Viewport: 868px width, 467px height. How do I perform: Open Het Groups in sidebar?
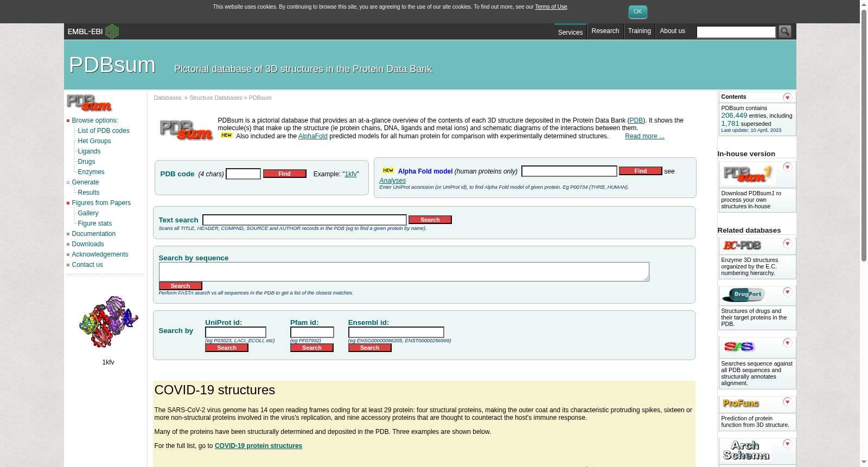click(94, 141)
